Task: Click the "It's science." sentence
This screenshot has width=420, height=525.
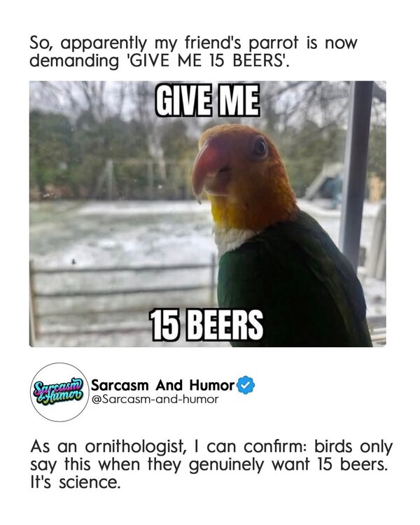Action: coord(75,483)
